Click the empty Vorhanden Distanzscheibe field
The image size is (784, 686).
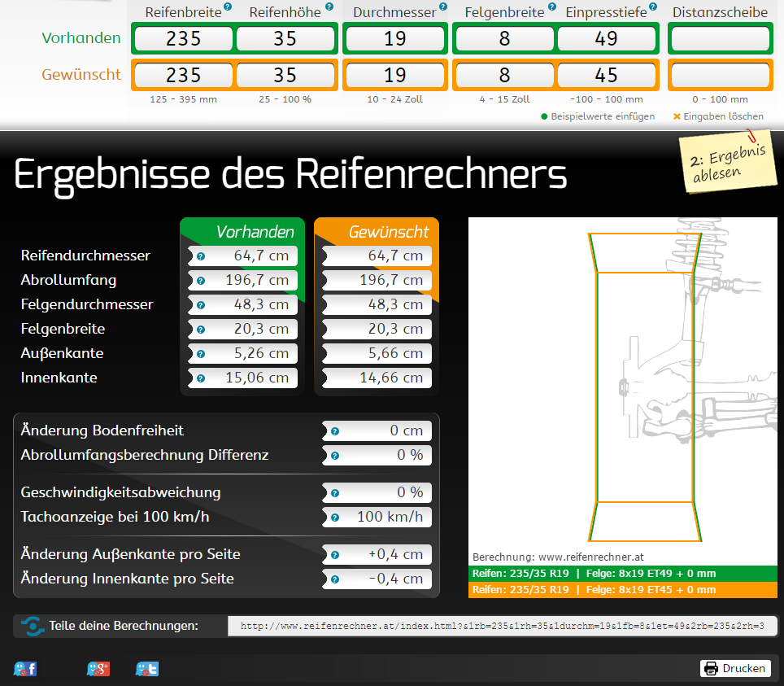tap(719, 38)
